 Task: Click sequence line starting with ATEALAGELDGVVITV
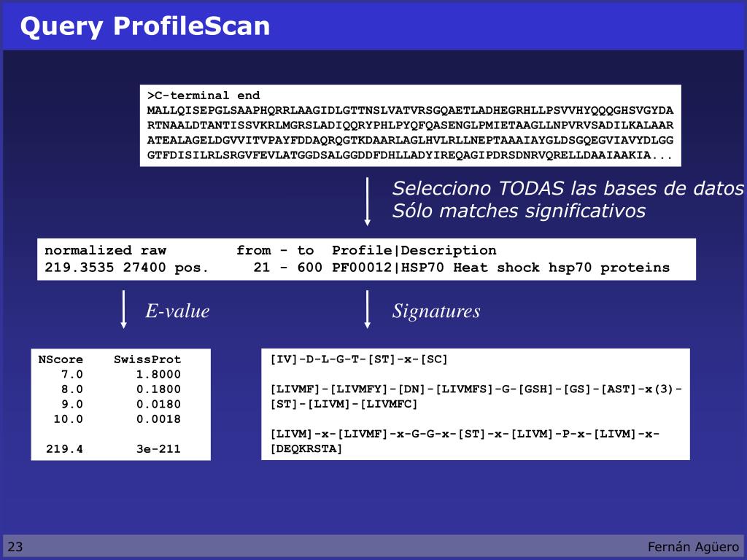point(410,141)
